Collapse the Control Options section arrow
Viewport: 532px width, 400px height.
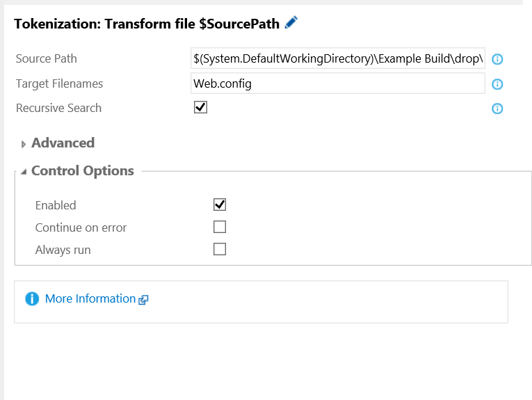24,172
